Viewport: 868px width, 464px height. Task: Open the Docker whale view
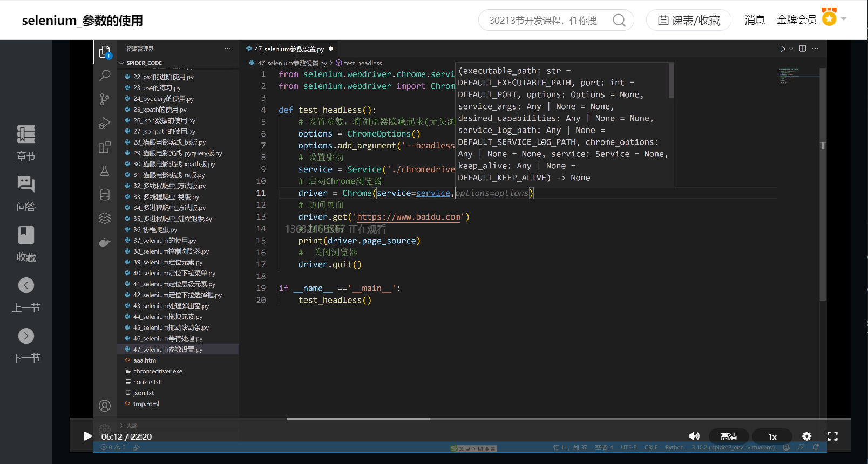pos(105,242)
